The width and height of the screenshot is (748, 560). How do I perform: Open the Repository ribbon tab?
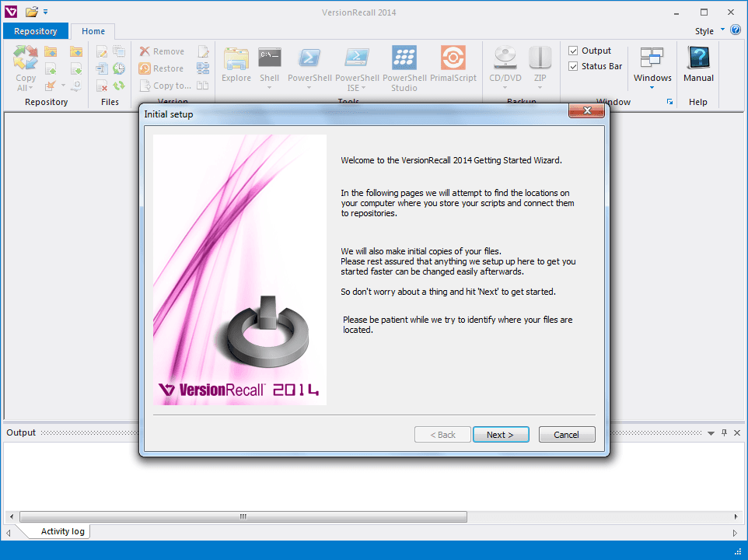[x=36, y=31]
